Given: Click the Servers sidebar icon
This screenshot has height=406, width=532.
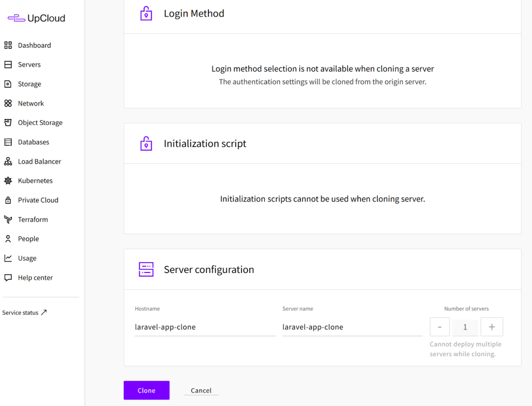Looking at the screenshot, I should point(8,64).
